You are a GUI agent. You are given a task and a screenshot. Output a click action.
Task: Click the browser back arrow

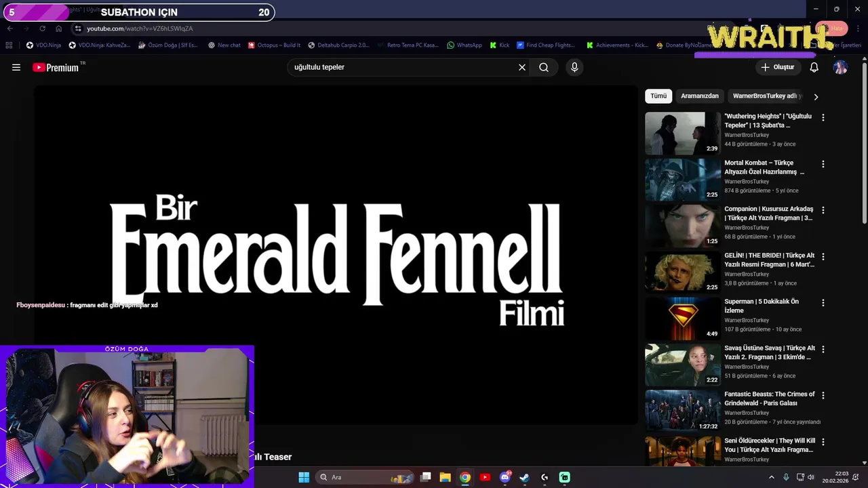point(9,28)
